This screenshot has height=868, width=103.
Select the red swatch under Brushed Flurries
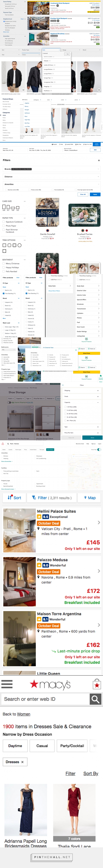click(87, 231)
